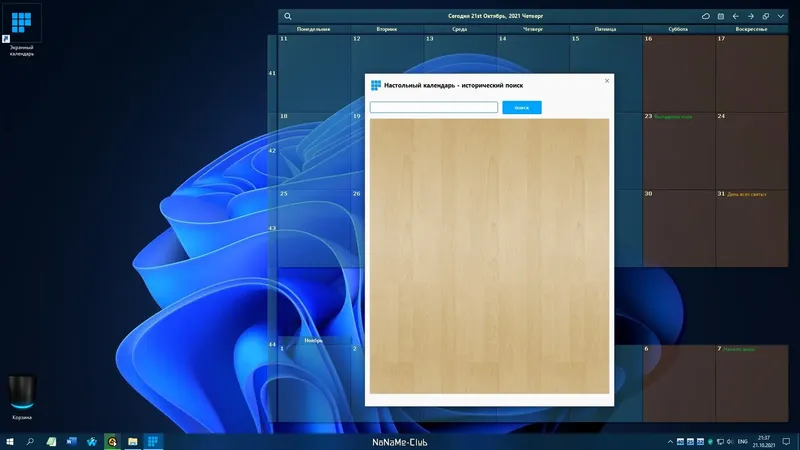Open the cloud sync icon in calendar header
The width and height of the screenshot is (800, 450).
tap(706, 16)
